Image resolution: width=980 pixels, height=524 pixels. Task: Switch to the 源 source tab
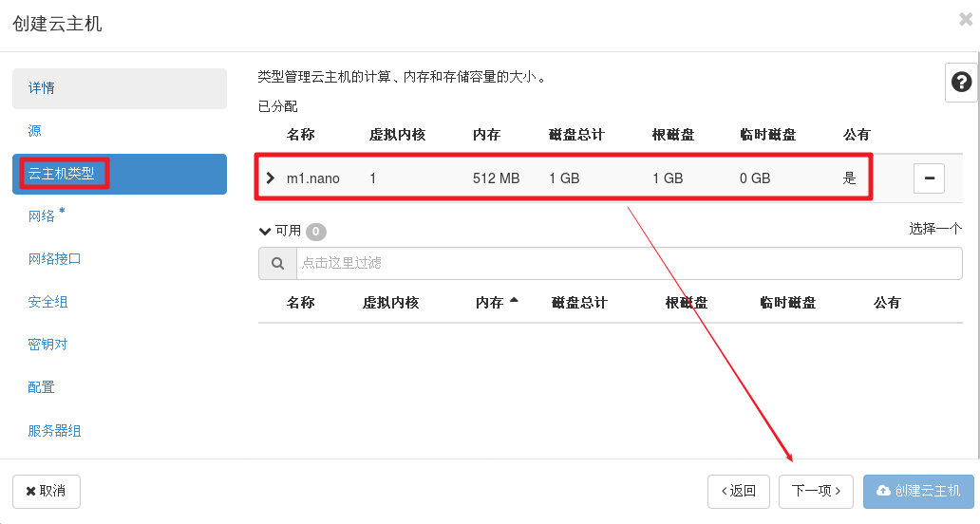[36, 131]
